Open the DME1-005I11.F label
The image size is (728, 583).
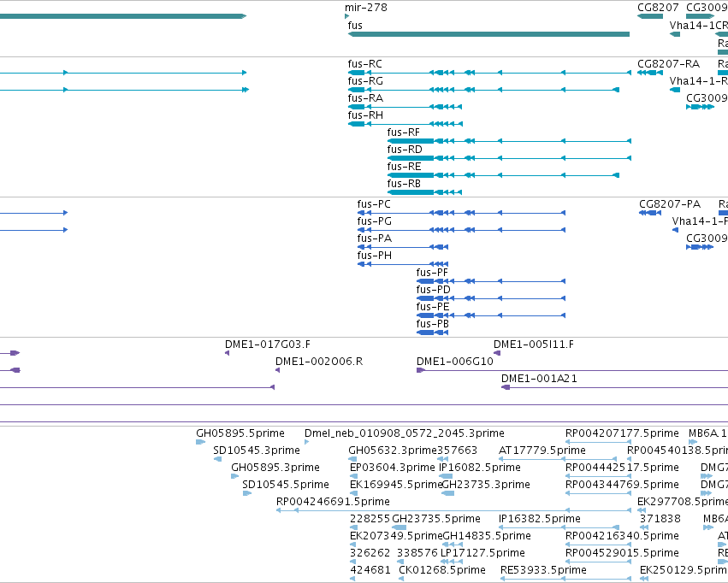[x=534, y=344]
